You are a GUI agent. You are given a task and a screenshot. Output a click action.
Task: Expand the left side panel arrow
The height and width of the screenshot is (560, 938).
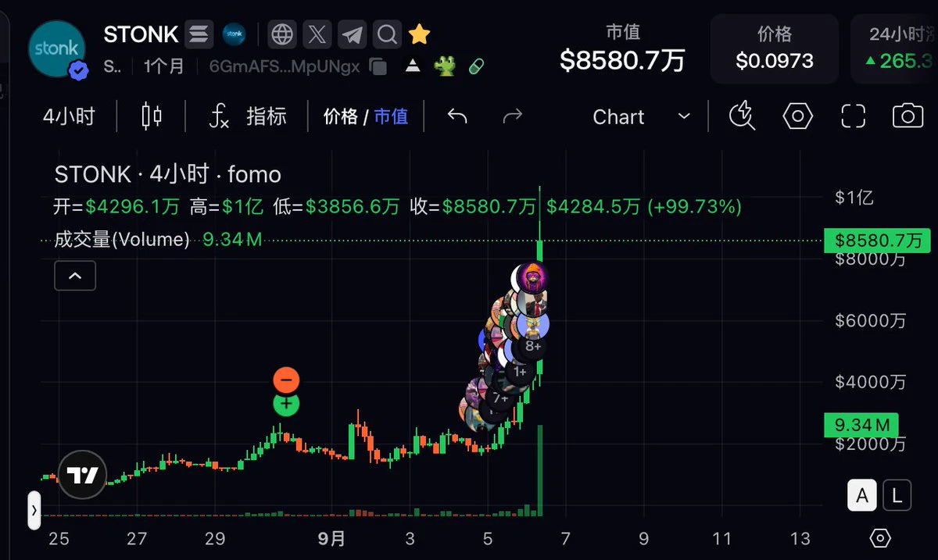(34, 511)
